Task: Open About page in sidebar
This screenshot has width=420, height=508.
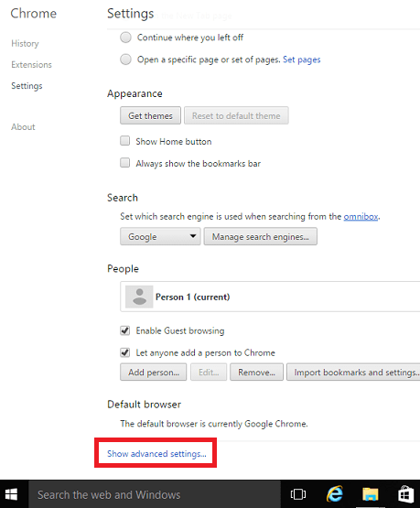Action: (23, 127)
